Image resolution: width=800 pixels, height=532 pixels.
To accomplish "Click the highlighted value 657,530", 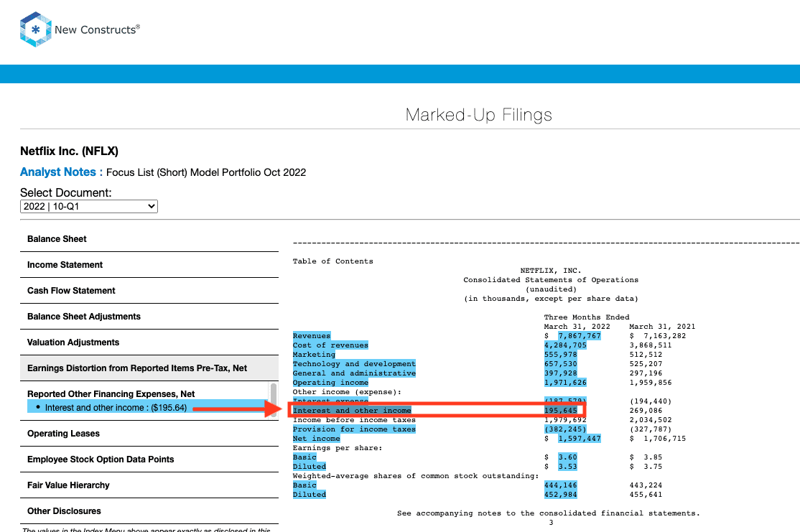I will pos(560,364).
